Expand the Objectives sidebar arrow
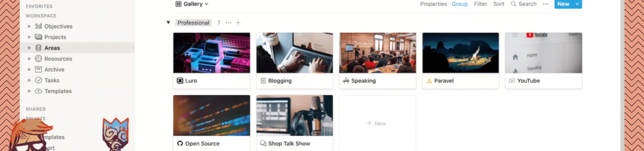Screen dimensions: 644x151 pos(29,26)
